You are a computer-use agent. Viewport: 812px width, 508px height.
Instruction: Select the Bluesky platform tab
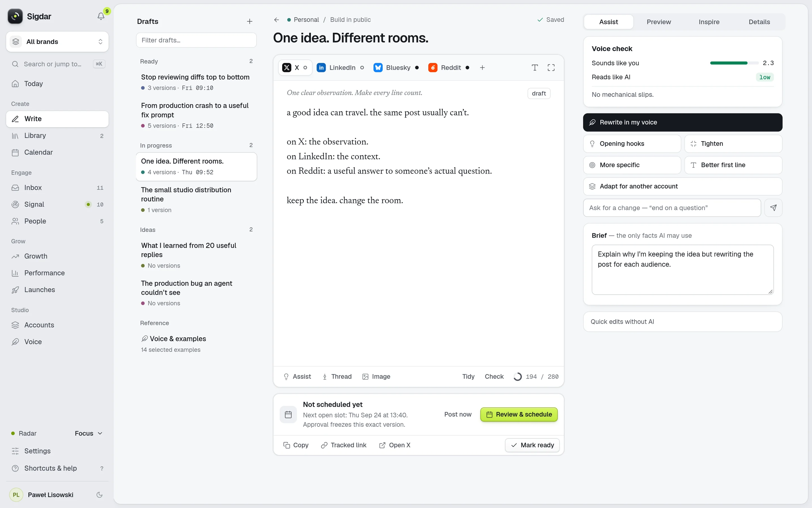click(396, 67)
